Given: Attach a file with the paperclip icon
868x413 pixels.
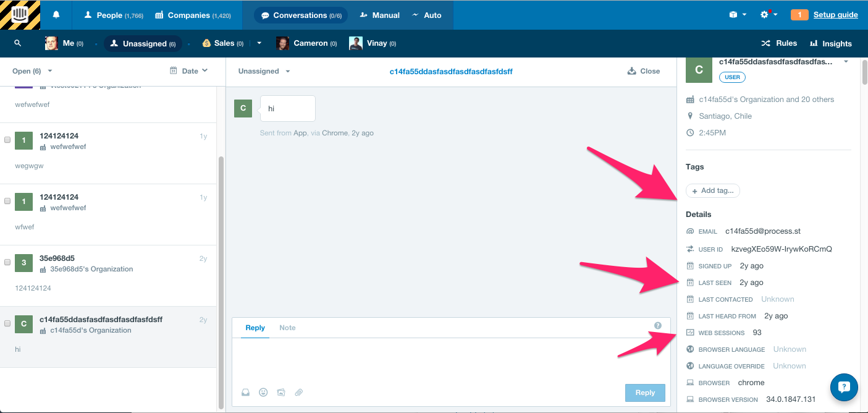Looking at the screenshot, I should pyautogui.click(x=298, y=392).
